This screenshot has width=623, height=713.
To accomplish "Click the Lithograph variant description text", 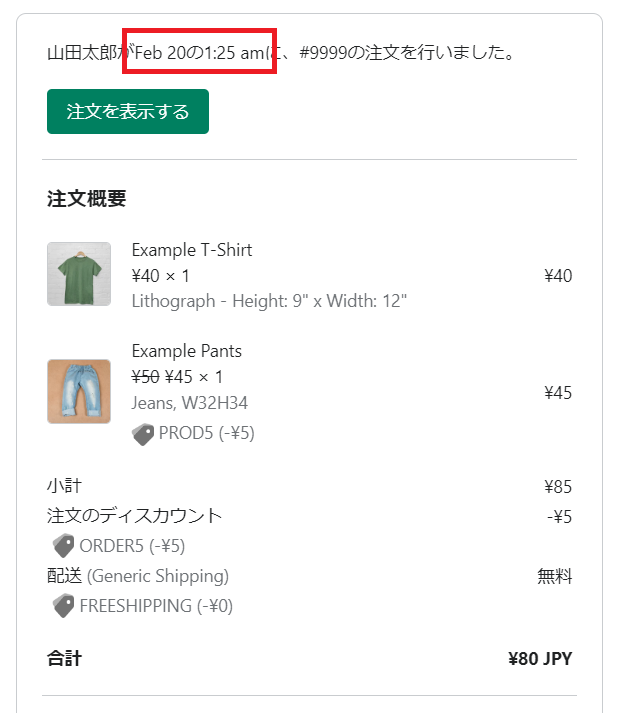I will tap(269, 301).
